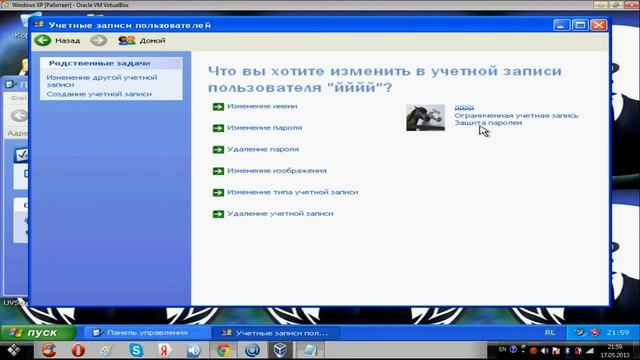Click the 'Защита паролем' text
The width and height of the screenshot is (640, 360).
point(488,122)
